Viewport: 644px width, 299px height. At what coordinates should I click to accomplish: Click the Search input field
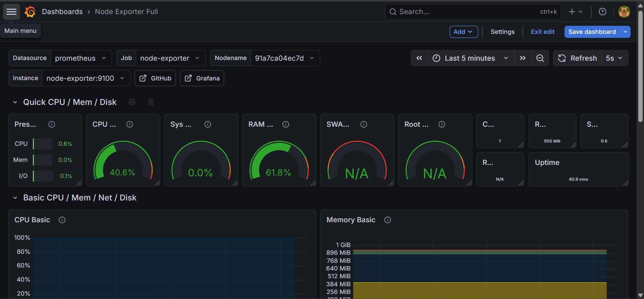tap(473, 12)
